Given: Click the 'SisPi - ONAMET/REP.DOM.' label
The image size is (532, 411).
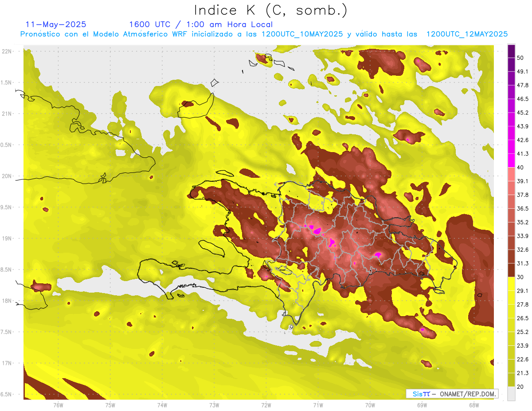Looking at the screenshot, I should pyautogui.click(x=452, y=394).
